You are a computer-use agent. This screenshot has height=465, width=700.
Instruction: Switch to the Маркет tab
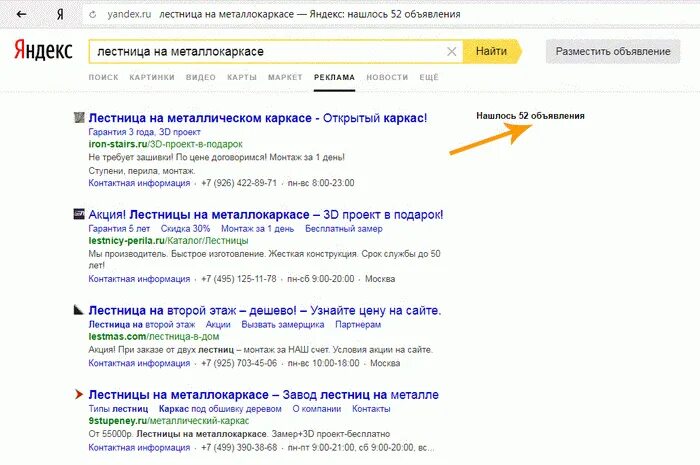pyautogui.click(x=285, y=78)
